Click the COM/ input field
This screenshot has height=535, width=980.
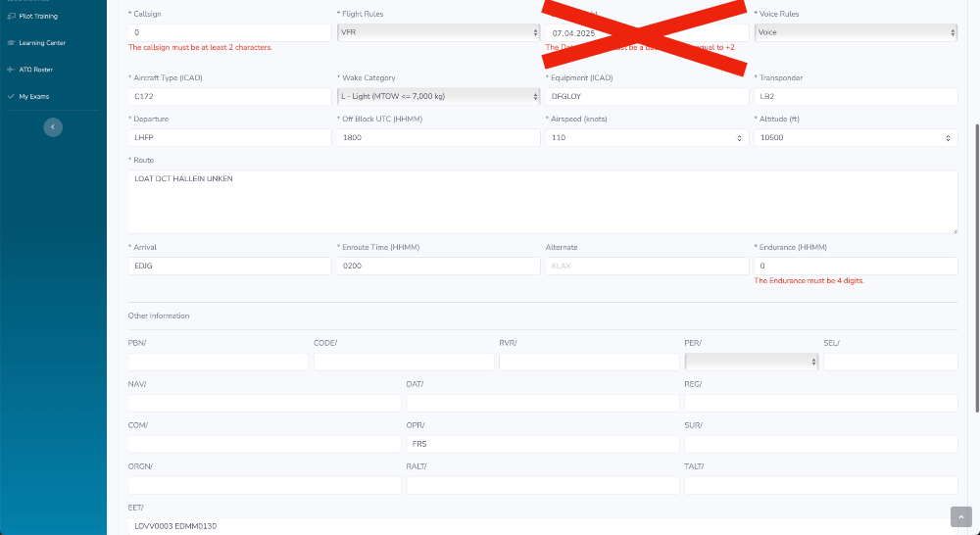[x=265, y=445]
